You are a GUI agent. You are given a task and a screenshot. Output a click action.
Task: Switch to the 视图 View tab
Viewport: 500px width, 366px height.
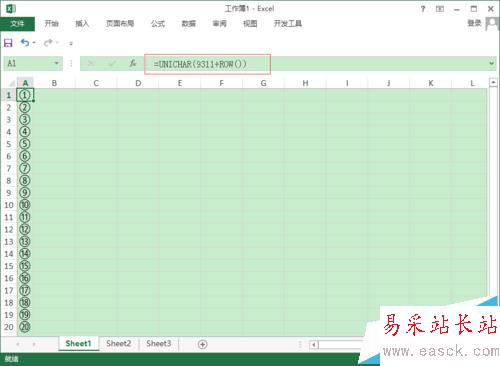250,23
